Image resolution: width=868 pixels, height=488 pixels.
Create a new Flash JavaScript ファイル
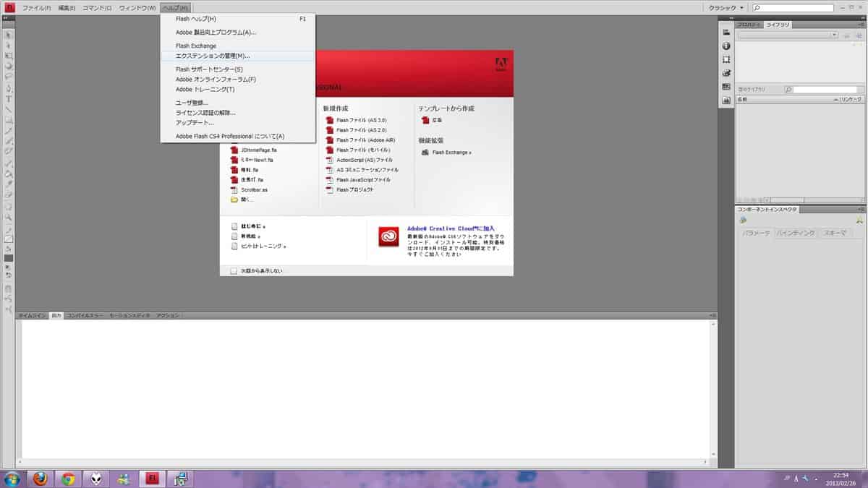pos(358,179)
